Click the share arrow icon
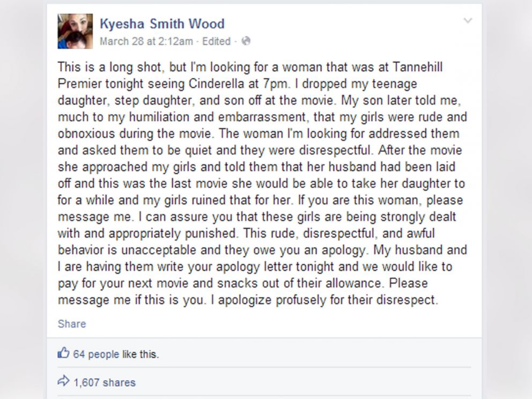Image resolution: width=532 pixels, height=399 pixels. tap(63, 381)
